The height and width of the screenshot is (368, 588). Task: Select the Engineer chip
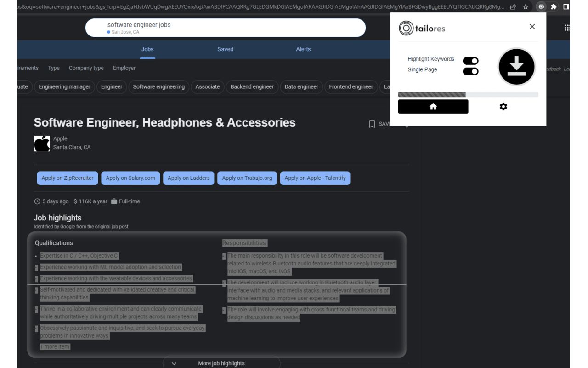click(112, 86)
